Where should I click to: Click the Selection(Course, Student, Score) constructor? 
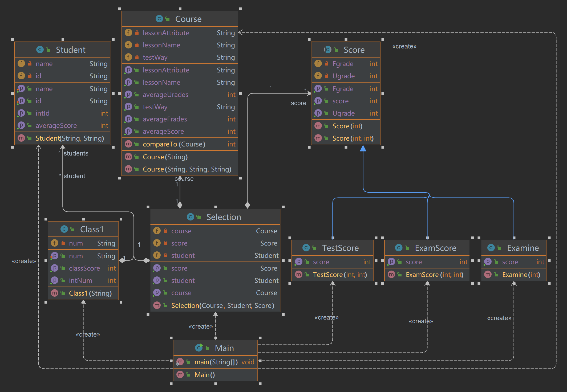pos(222,305)
